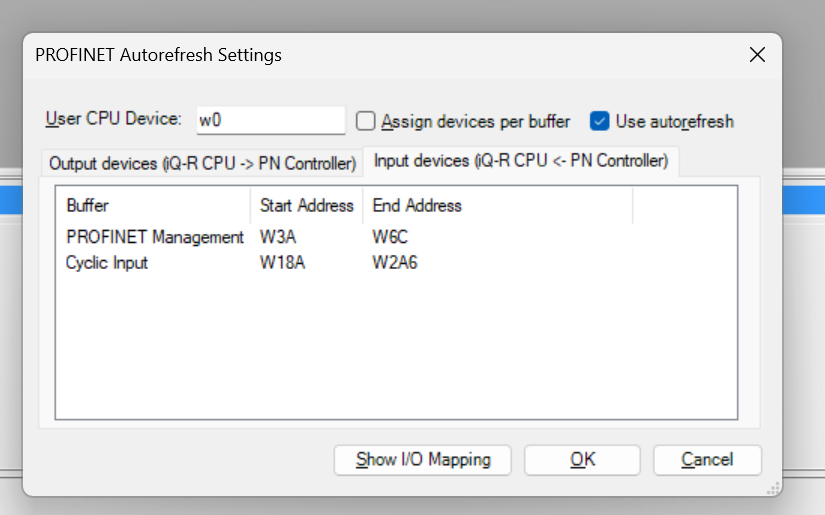Select the Input devices tab
This screenshot has width=825, height=515.
521,160
